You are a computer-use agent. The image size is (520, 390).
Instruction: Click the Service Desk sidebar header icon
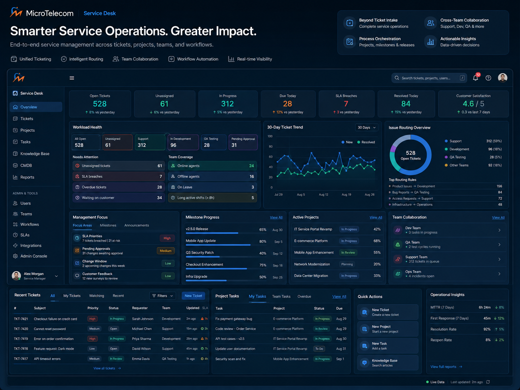(15, 93)
